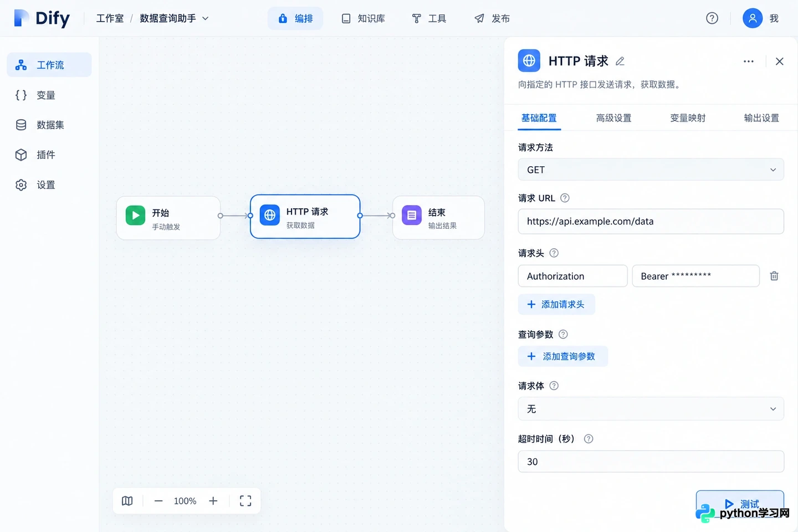Screen dimensions: 798x532
Task: Go to 工作室 breadcrumb link
Action: click(x=110, y=18)
